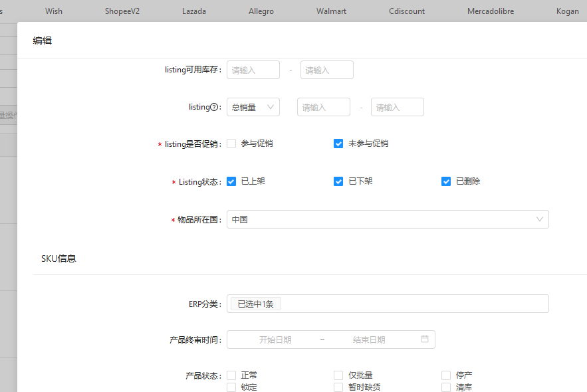This screenshot has height=392, width=587.
Task: Click the help icon next to listing label
Action: pyautogui.click(x=214, y=108)
